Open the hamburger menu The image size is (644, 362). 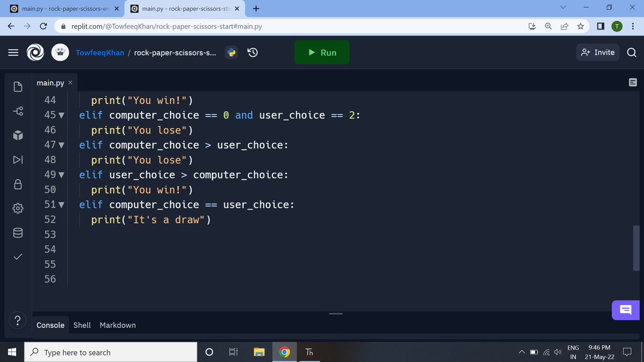click(13, 53)
